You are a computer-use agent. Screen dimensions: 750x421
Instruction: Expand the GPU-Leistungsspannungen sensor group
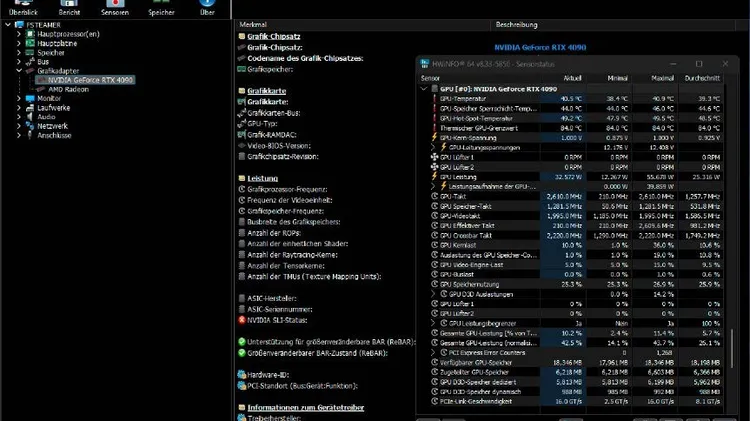tap(433, 147)
